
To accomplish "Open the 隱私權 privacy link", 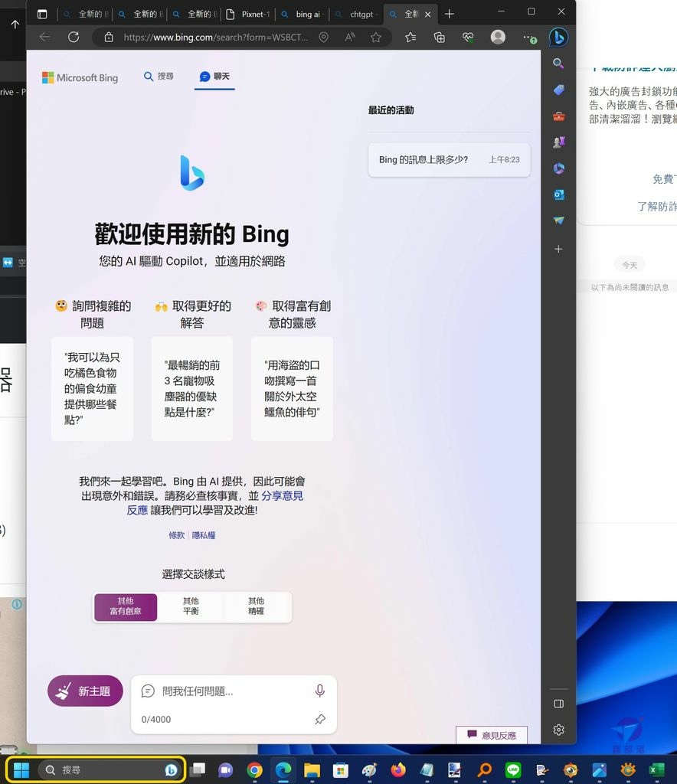I will point(204,535).
